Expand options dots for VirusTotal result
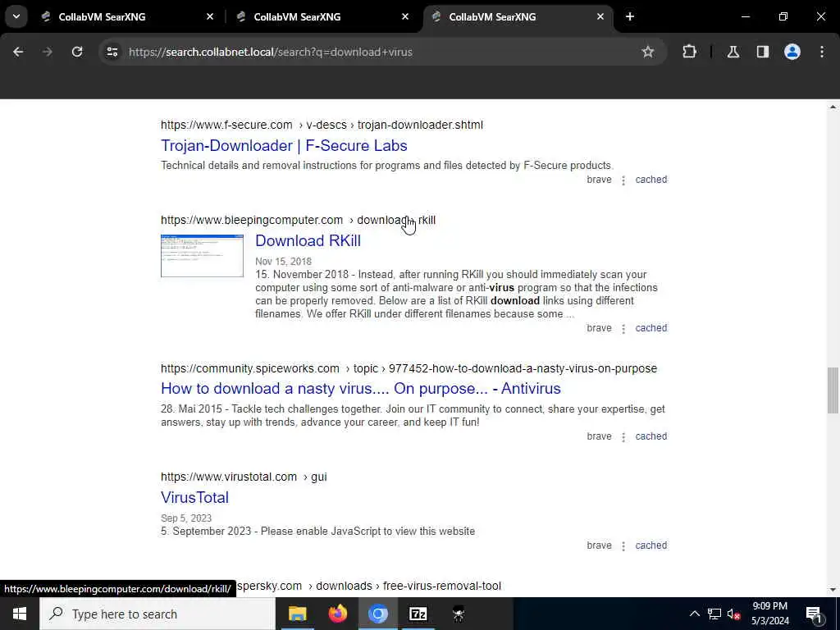Screen dimensions: 840x630 coord(623,546)
